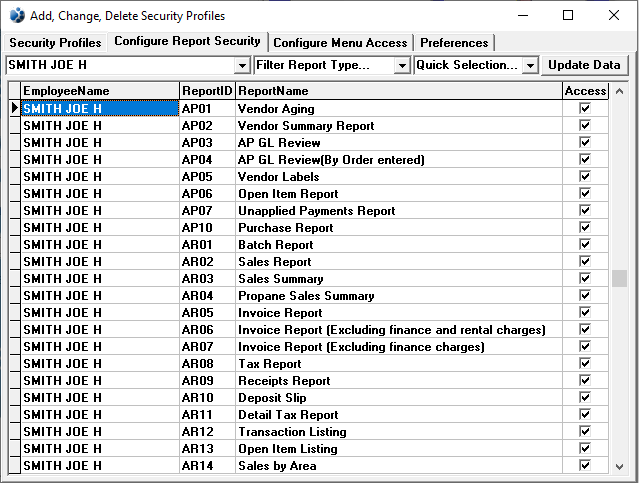
Task: Toggle Access for Tax Report row
Action: tap(585, 363)
